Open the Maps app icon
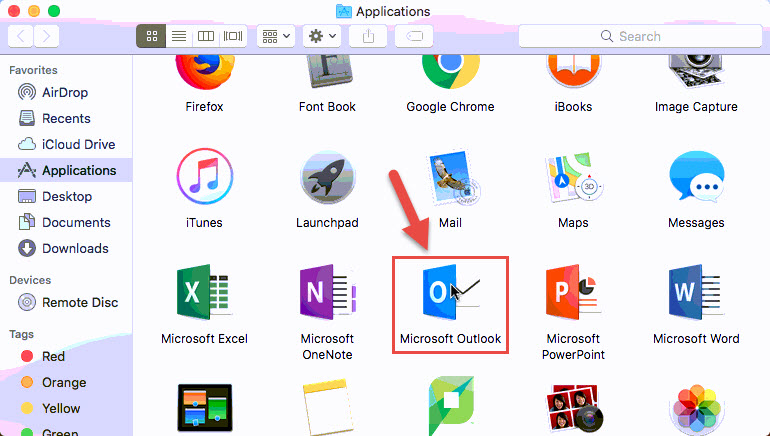 [x=573, y=177]
